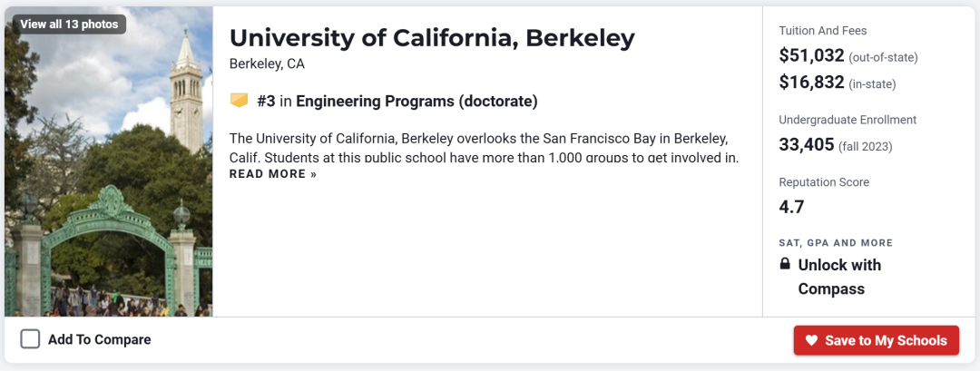
Task: Open the View all 13 photos badge
Action: [x=69, y=24]
